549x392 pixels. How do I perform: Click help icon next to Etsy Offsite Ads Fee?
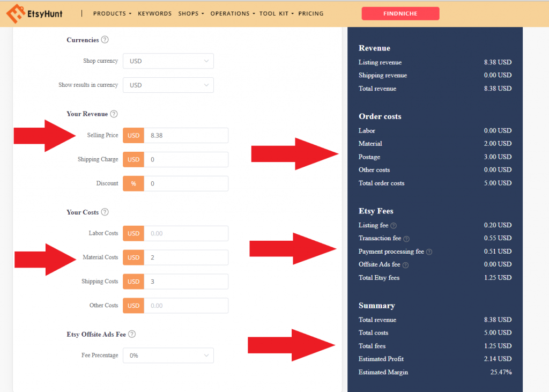132,334
